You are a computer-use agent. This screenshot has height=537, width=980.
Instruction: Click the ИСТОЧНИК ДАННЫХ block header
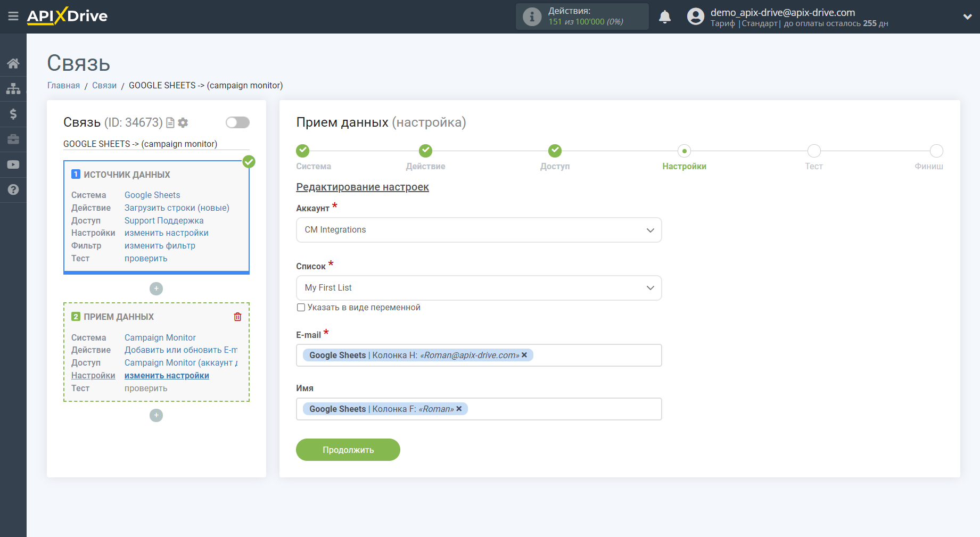127,175
